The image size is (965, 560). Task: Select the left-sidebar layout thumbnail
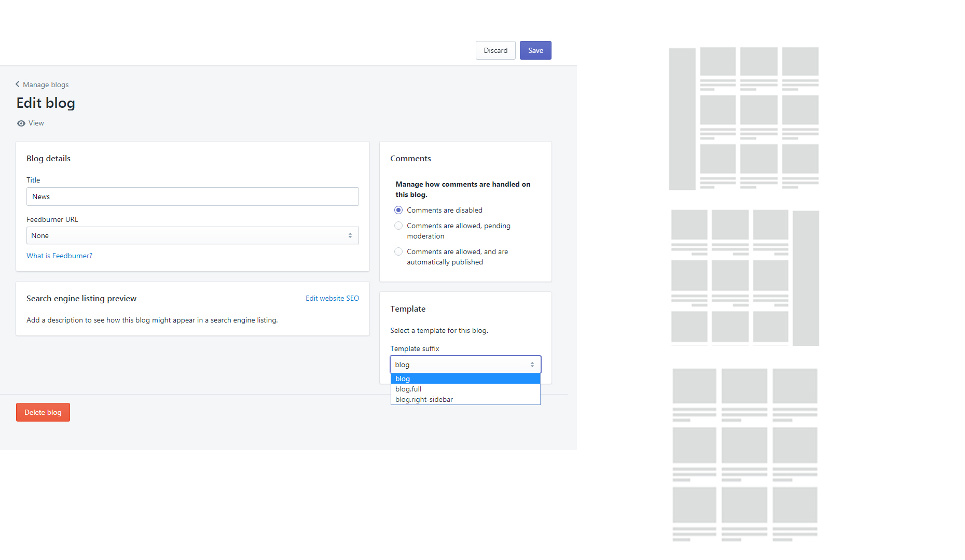pyautogui.click(x=743, y=119)
